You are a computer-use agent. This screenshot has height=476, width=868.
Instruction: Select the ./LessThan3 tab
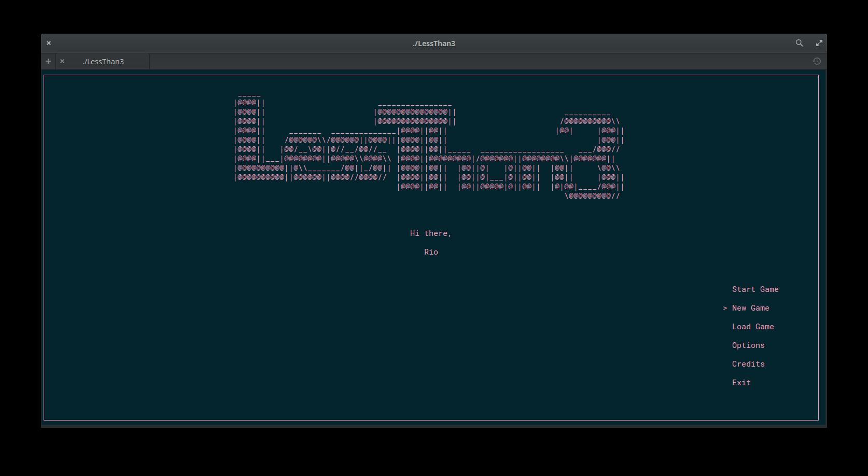pos(103,61)
